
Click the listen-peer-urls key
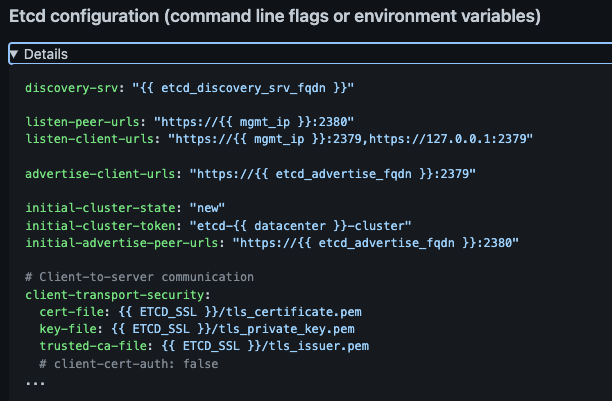click(82, 122)
